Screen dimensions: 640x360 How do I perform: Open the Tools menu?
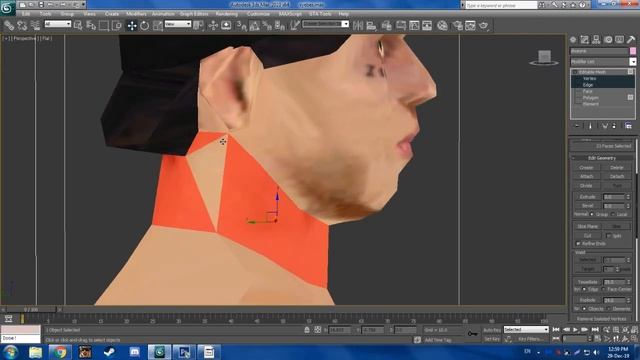click(x=46, y=14)
